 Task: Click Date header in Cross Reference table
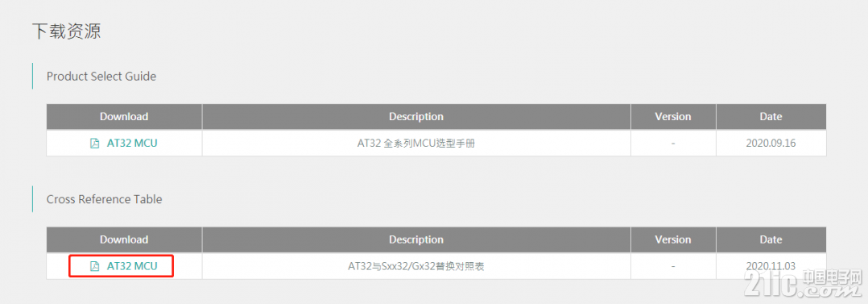click(x=771, y=239)
